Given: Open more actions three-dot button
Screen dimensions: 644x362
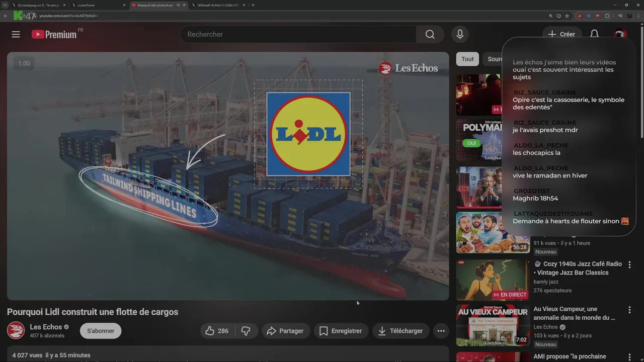Looking at the screenshot, I should coord(441,331).
